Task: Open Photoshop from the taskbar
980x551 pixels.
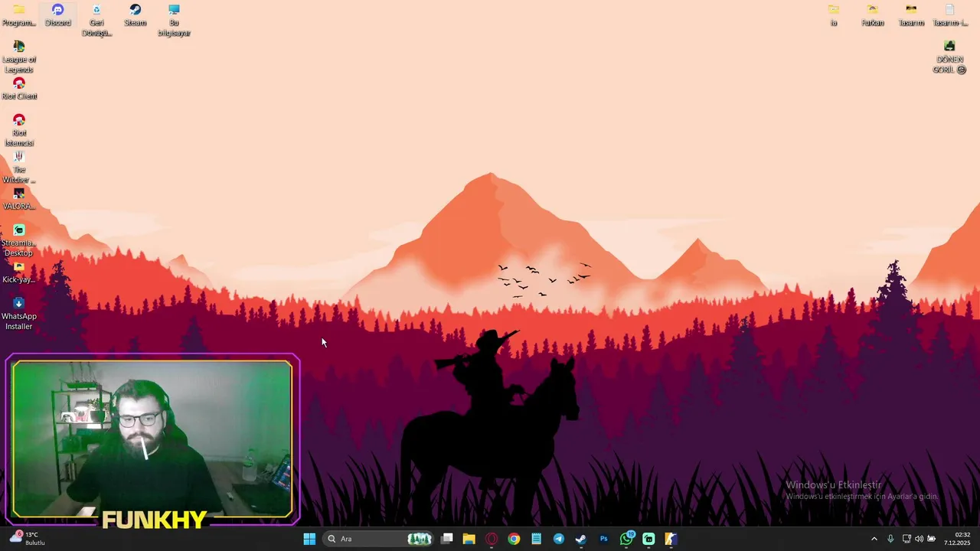Action: tap(603, 539)
